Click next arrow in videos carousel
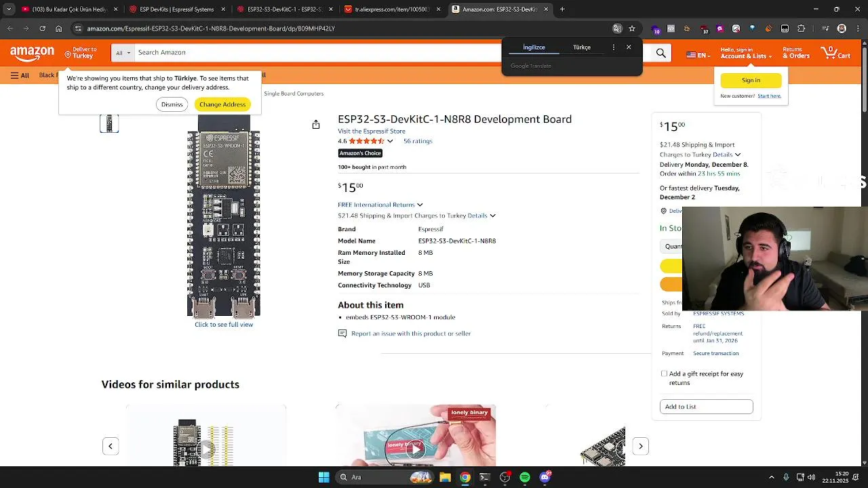Viewport: 868px width, 488px height. (x=641, y=446)
